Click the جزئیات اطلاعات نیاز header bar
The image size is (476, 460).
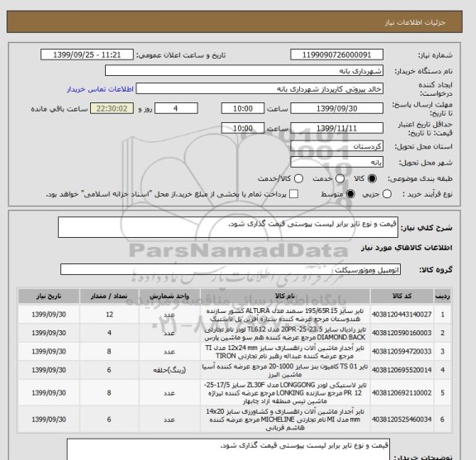point(235,21)
